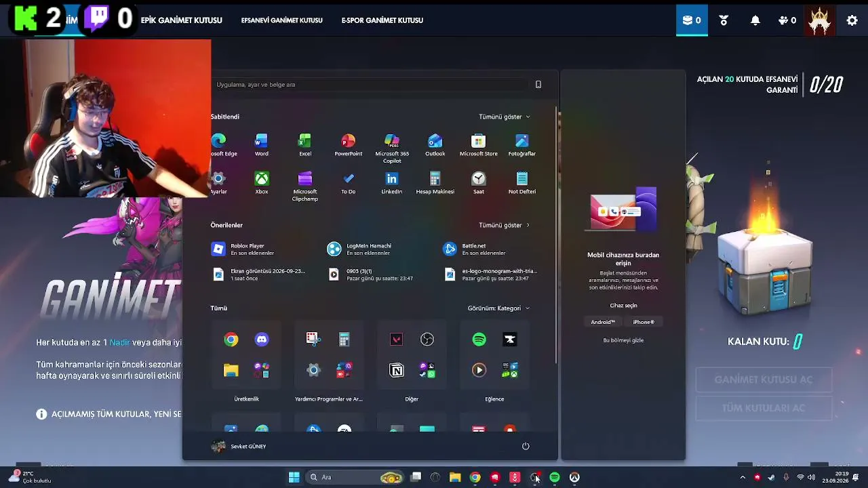
Task: Open PowerPoint pinned app
Action: coord(349,144)
